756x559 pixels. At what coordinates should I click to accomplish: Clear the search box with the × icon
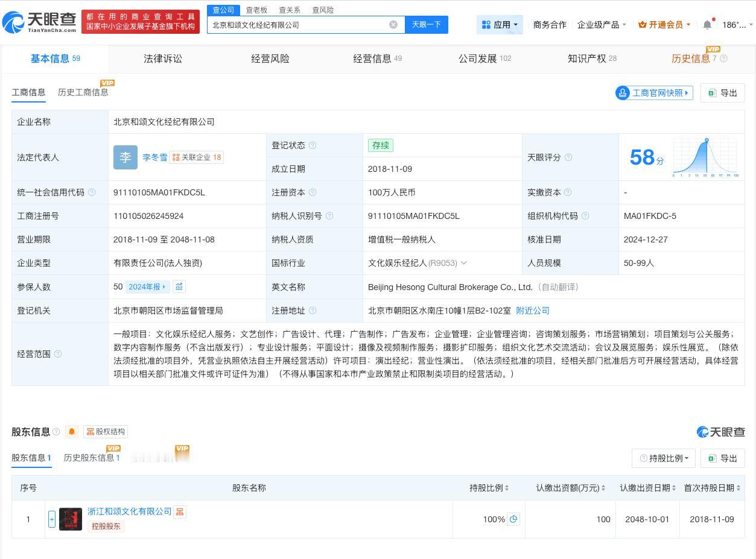[393, 24]
